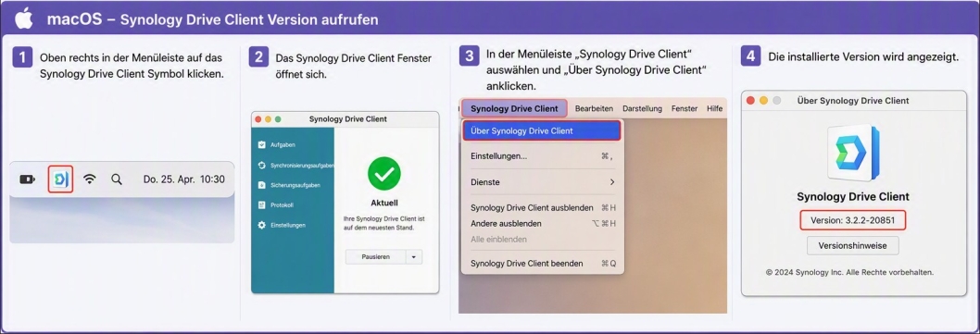Click the Versionshinweise button
Image resolution: width=980 pixels, height=334 pixels.
pyautogui.click(x=852, y=245)
